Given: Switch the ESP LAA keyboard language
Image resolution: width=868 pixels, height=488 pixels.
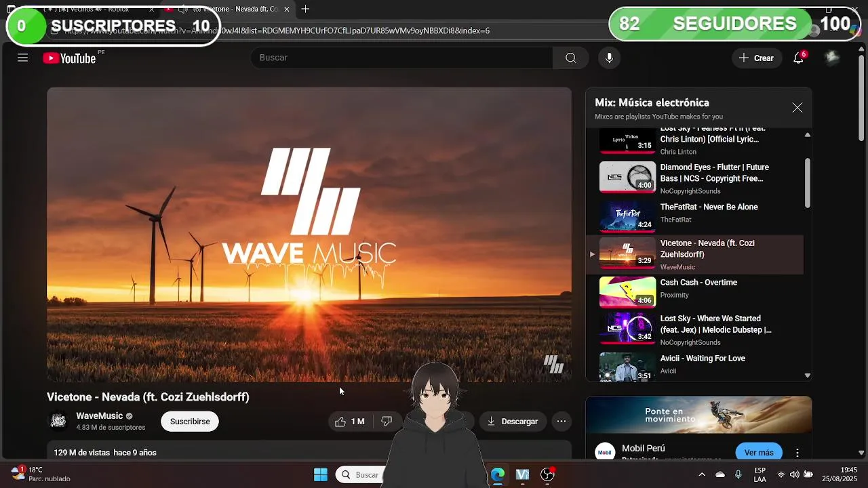Looking at the screenshot, I should (760, 474).
